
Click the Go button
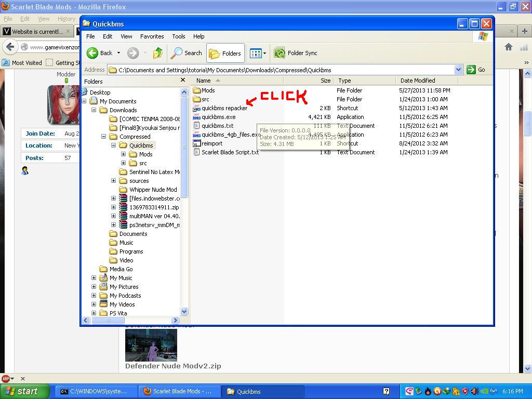click(476, 70)
